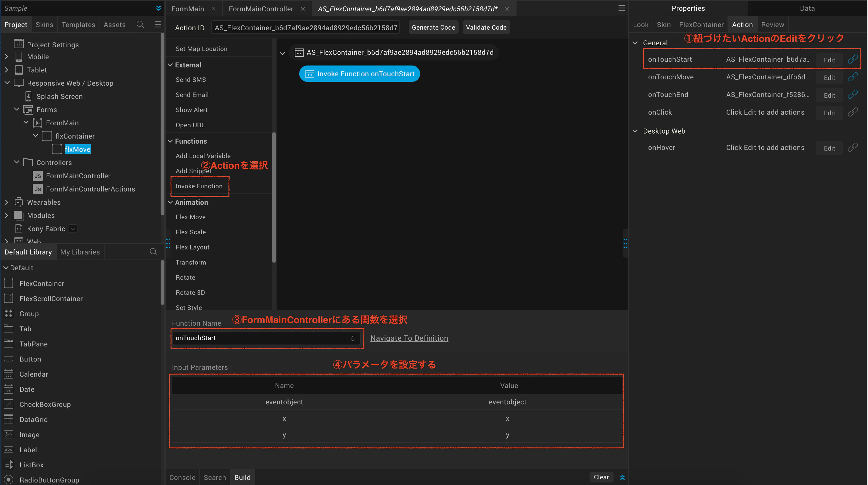
Task: Click the Action ID input field
Action: 305,28
